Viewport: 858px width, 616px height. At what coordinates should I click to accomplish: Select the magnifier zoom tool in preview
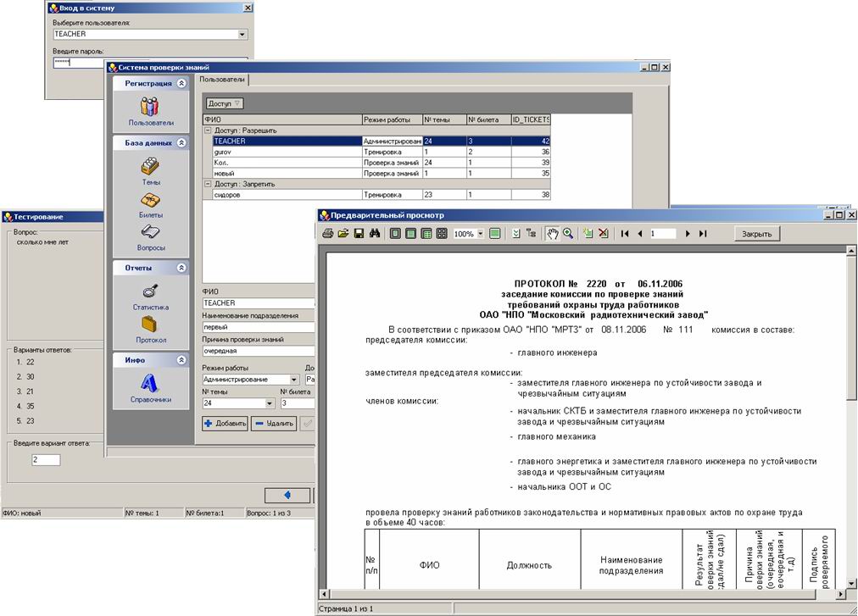[x=568, y=234]
